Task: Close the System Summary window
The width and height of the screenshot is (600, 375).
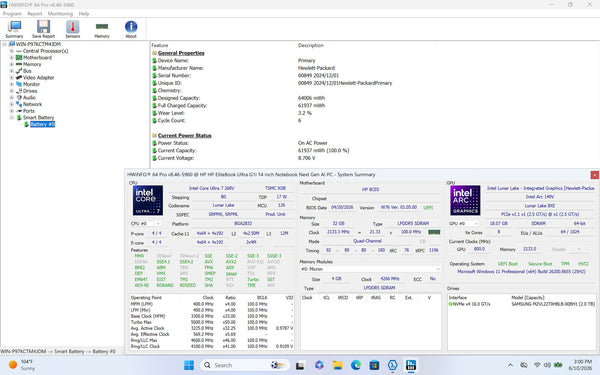Action: 595,175
